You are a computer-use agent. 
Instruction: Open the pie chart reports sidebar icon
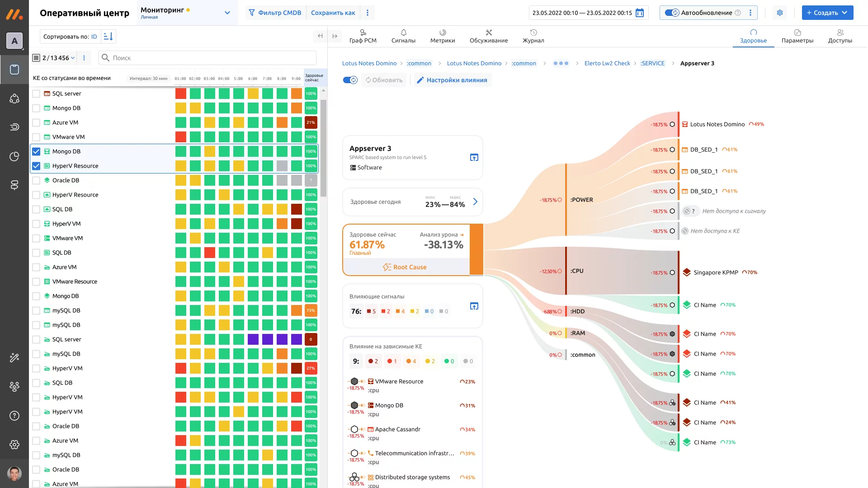click(14, 156)
